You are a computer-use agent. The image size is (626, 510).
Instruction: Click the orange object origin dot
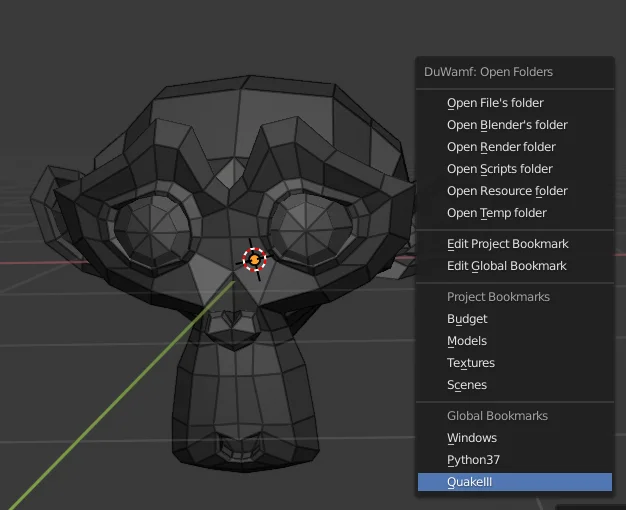click(254, 260)
